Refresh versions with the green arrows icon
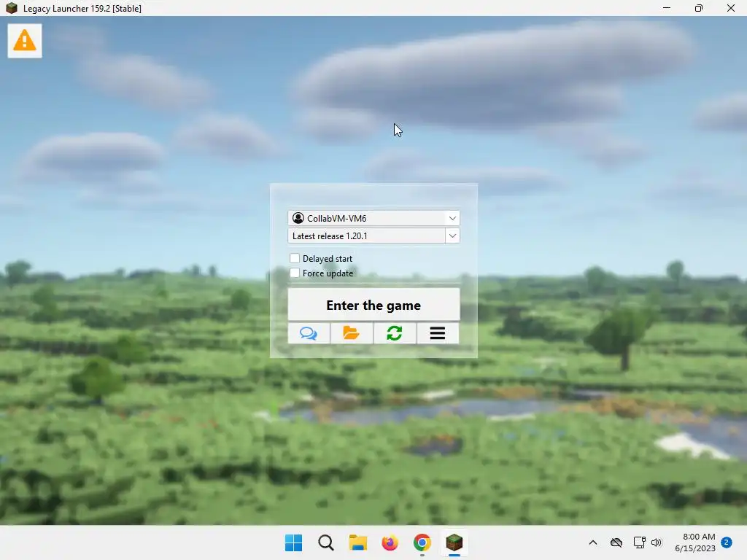Screen dimensions: 747x560 [395, 332]
